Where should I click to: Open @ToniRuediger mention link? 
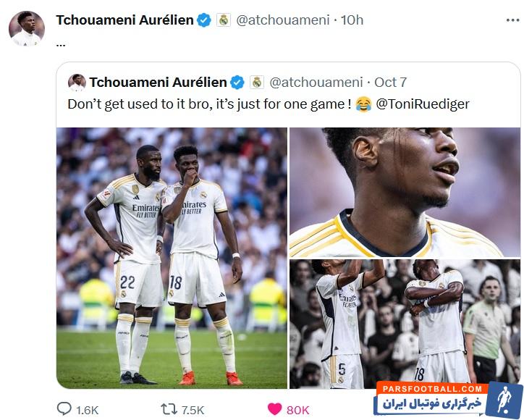click(x=423, y=104)
